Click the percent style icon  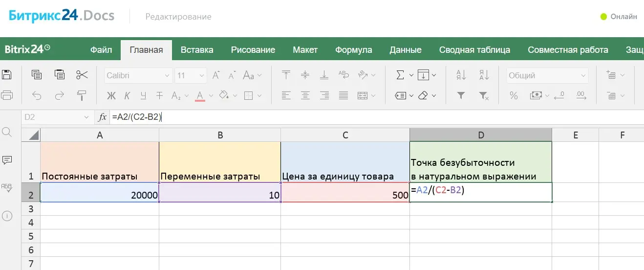click(x=514, y=95)
